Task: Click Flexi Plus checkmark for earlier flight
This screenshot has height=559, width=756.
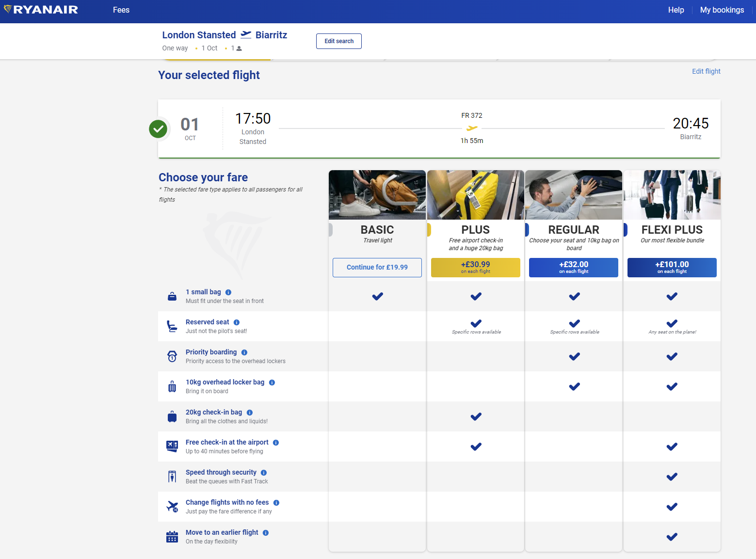Action: pyautogui.click(x=672, y=537)
